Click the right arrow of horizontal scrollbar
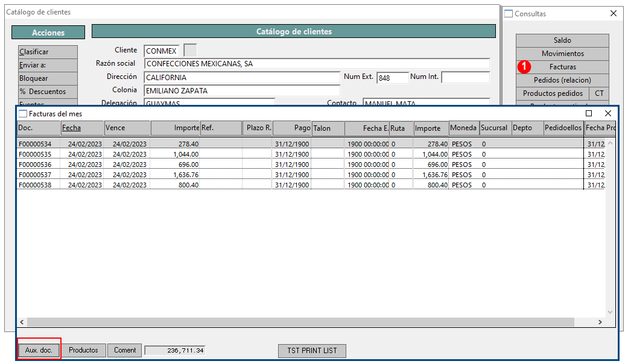 [600, 322]
